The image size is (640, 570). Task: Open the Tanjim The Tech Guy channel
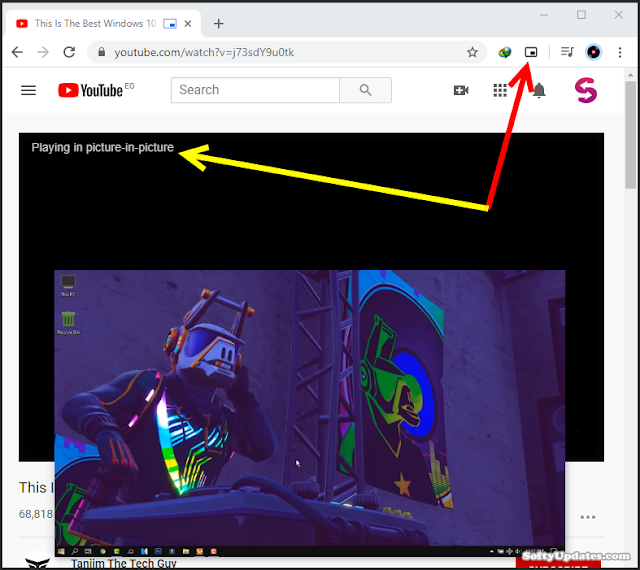point(124,563)
